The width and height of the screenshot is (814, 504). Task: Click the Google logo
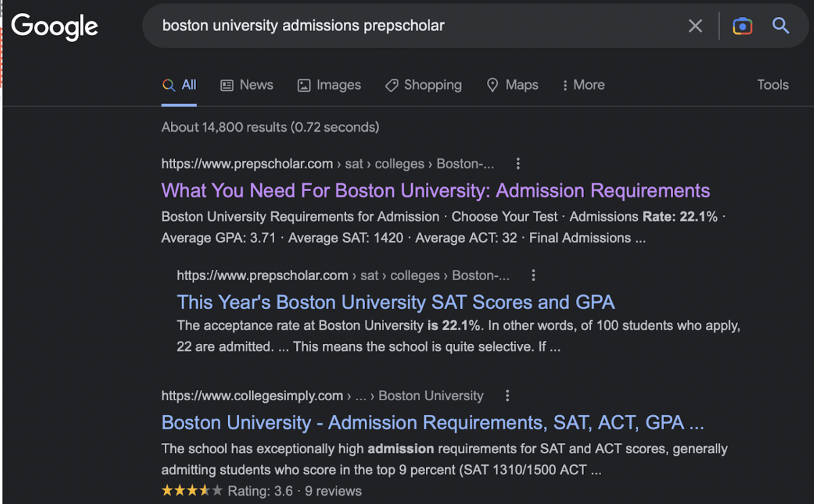tap(54, 26)
